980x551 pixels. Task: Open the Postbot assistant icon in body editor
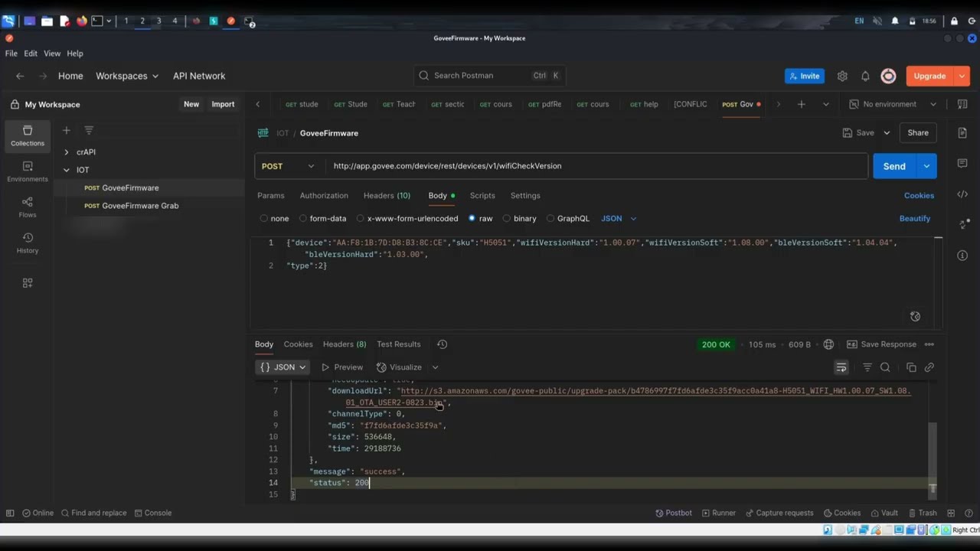tap(915, 316)
